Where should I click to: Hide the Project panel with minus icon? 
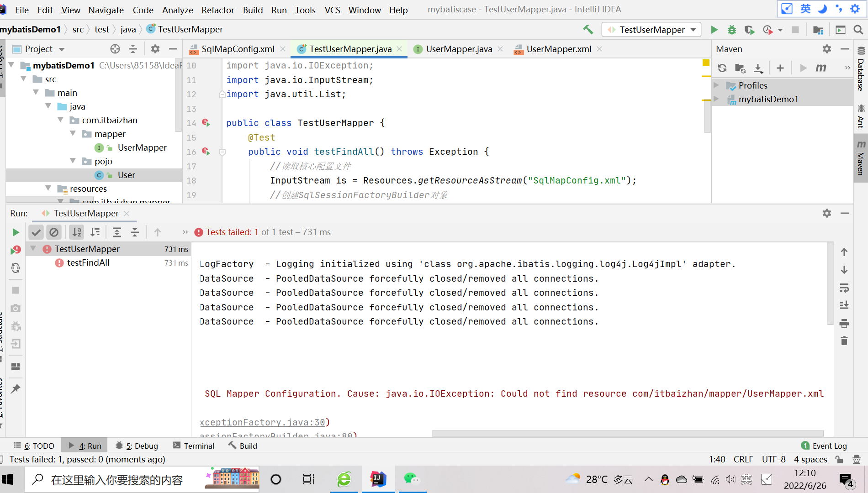(173, 49)
